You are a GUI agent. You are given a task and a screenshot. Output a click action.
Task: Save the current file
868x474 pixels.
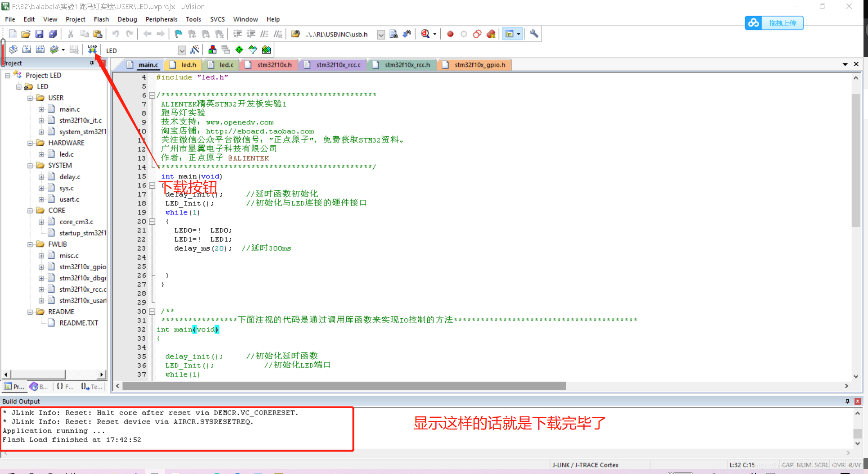click(40, 34)
